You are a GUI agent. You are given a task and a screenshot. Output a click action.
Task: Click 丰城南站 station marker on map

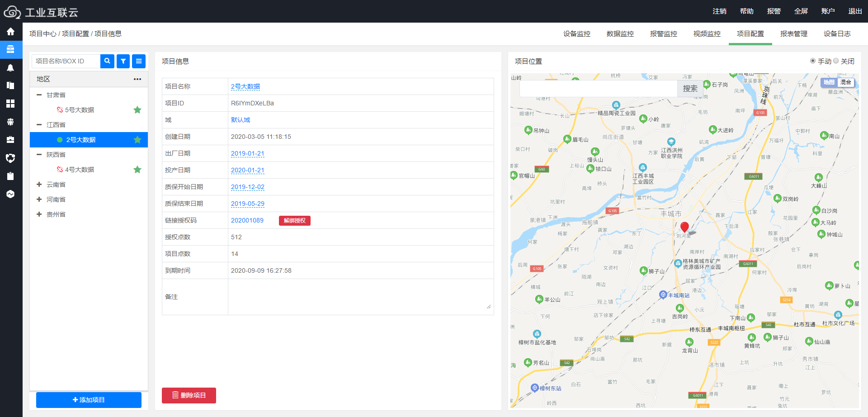[663, 295]
